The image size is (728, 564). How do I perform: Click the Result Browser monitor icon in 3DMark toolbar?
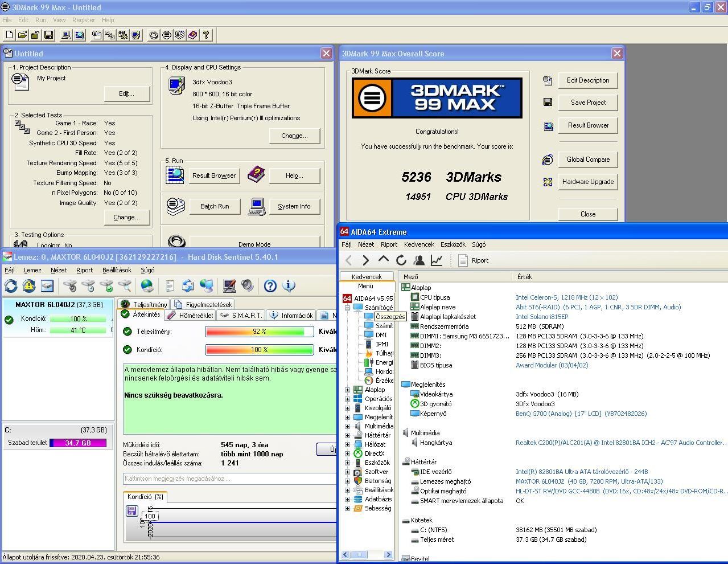(79, 35)
